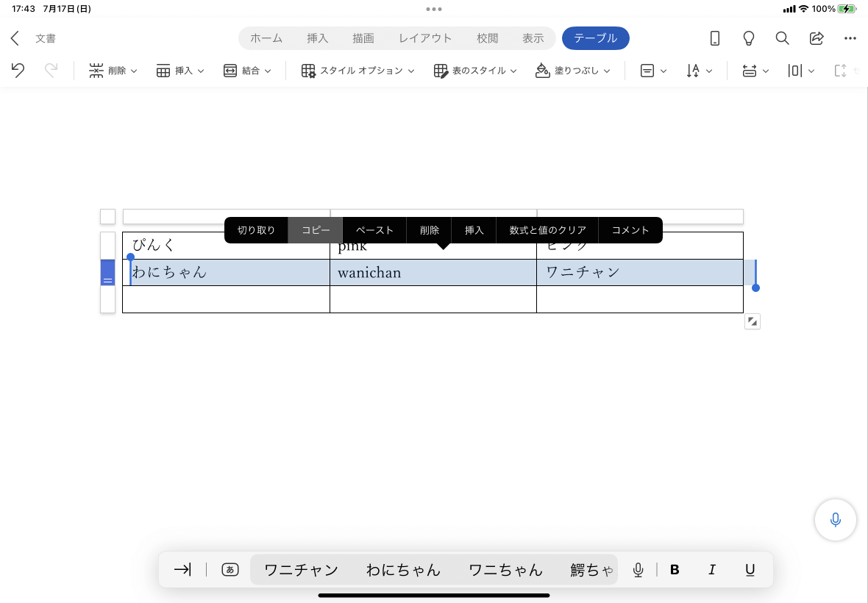Open the three-dot more options menu
Screen dimensions: 868x603
(x=850, y=38)
